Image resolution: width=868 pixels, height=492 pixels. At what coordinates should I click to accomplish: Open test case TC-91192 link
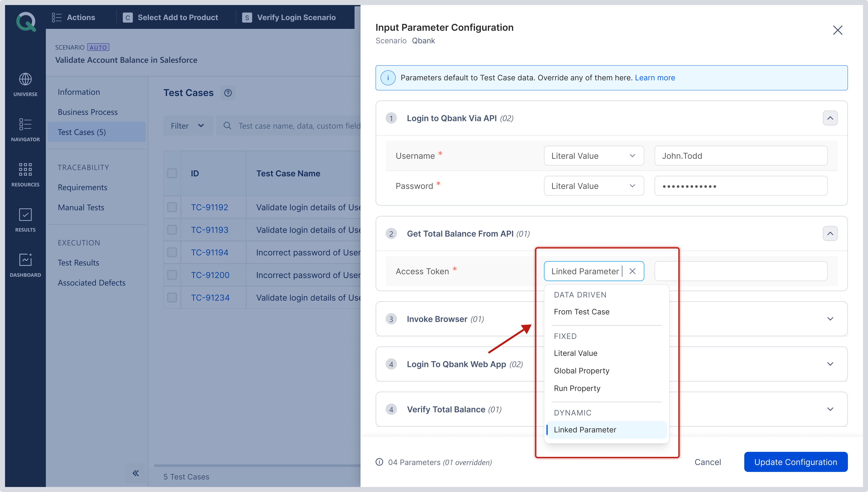coord(209,207)
